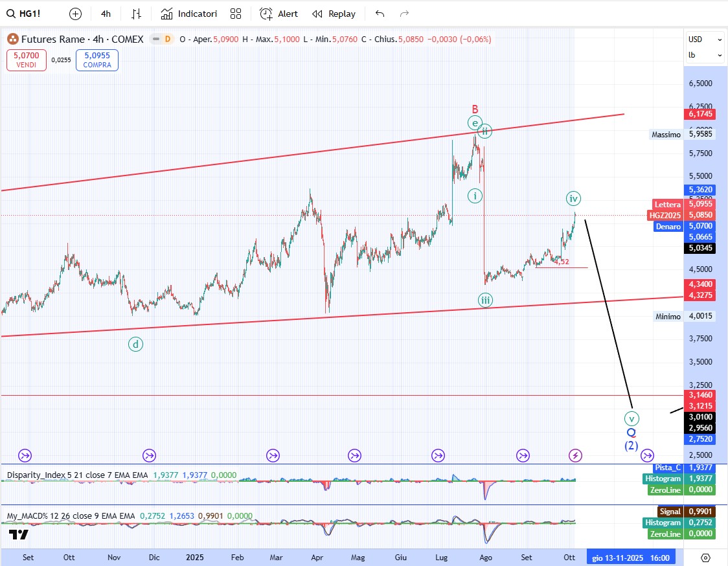Open the time axis settings gear icon
The image size is (728, 566).
click(x=705, y=558)
